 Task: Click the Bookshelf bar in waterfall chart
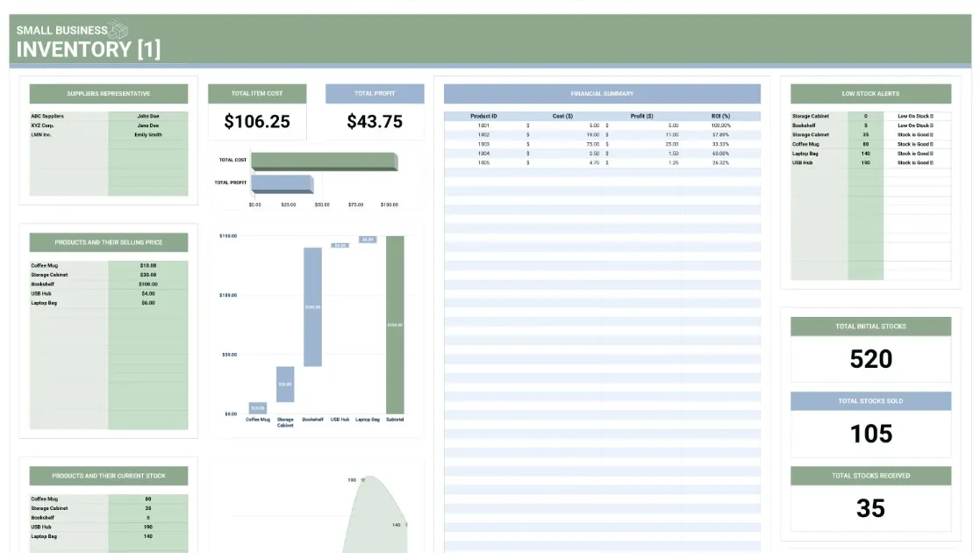pos(312,307)
